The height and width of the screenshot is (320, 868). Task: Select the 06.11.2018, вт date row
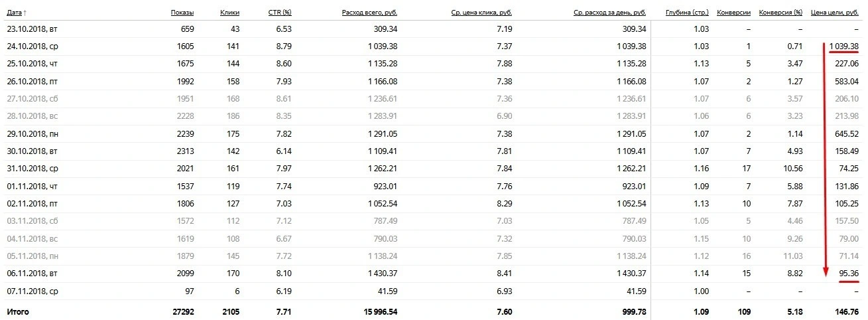click(x=434, y=272)
